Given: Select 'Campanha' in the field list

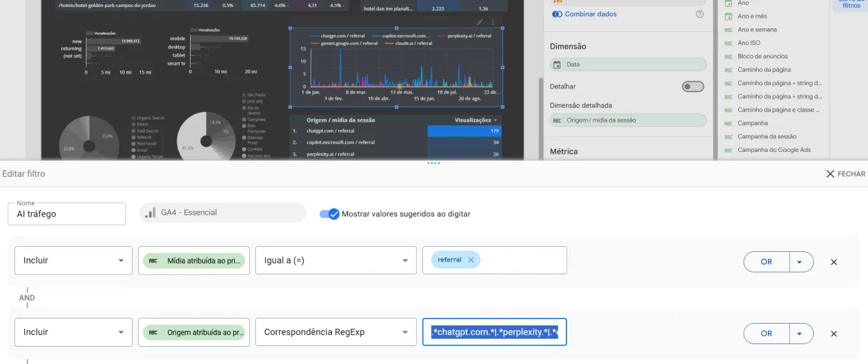Looking at the screenshot, I should click(x=752, y=123).
